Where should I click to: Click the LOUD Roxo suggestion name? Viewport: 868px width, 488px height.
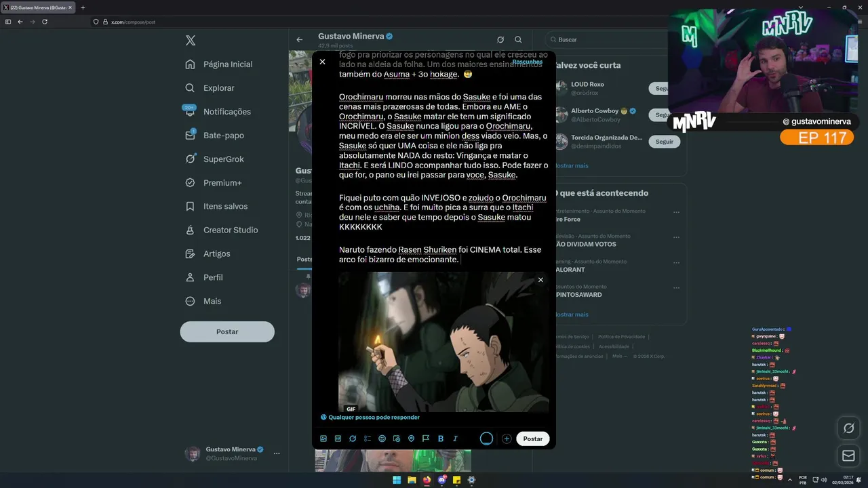[587, 84]
